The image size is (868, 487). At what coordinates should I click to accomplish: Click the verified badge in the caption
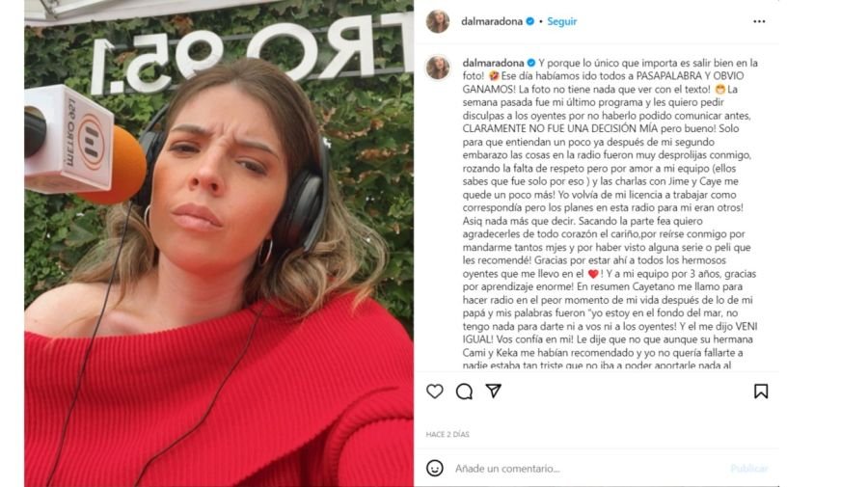point(530,63)
